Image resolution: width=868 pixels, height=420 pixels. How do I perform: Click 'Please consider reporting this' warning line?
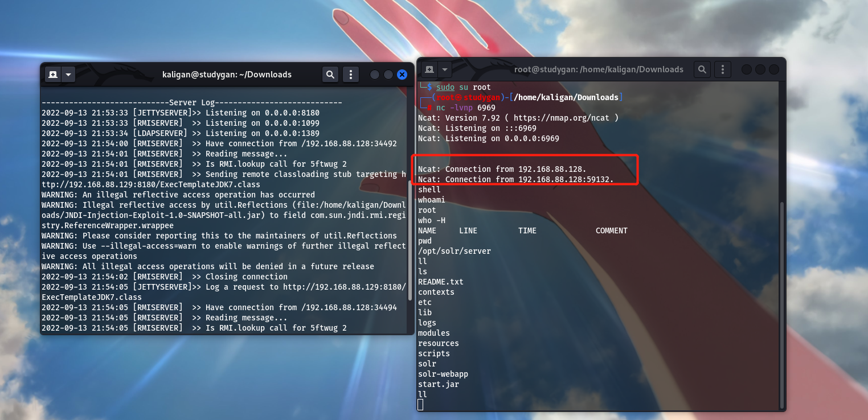tap(219, 236)
